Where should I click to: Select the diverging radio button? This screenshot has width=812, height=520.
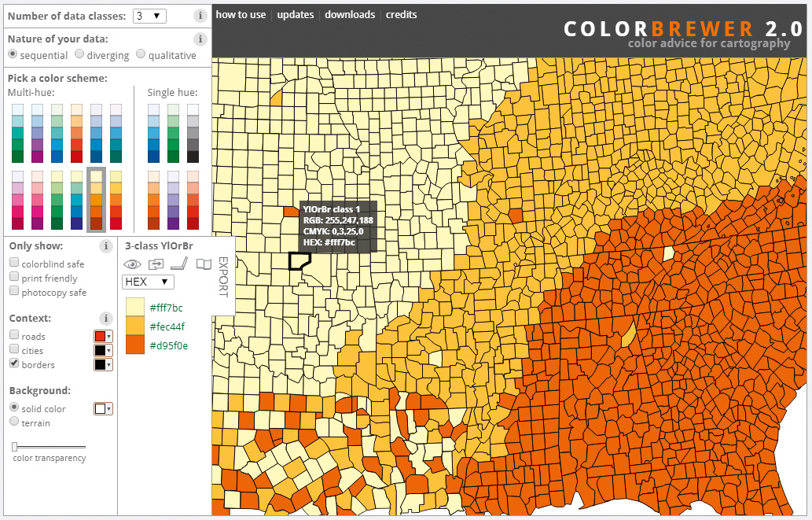79,54
